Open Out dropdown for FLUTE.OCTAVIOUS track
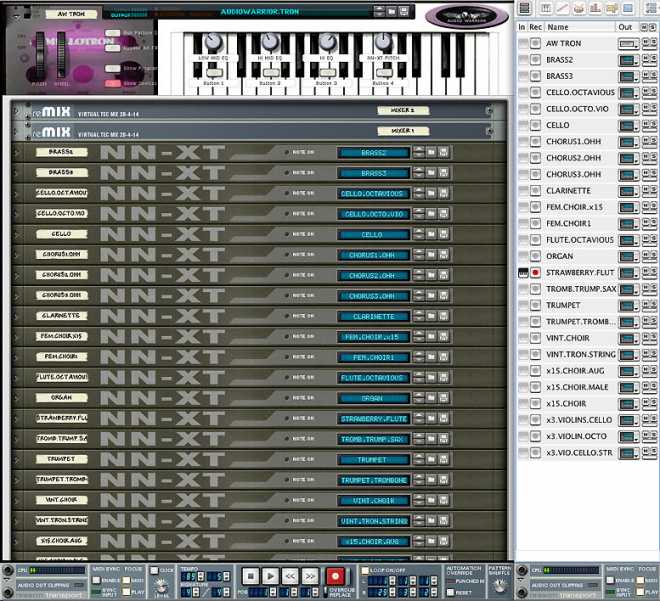This screenshot has height=601, width=660. pos(628,240)
